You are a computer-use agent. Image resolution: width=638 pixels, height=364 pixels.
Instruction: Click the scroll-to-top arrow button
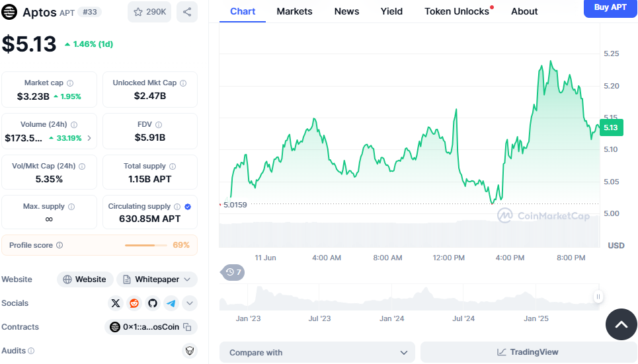(x=621, y=324)
